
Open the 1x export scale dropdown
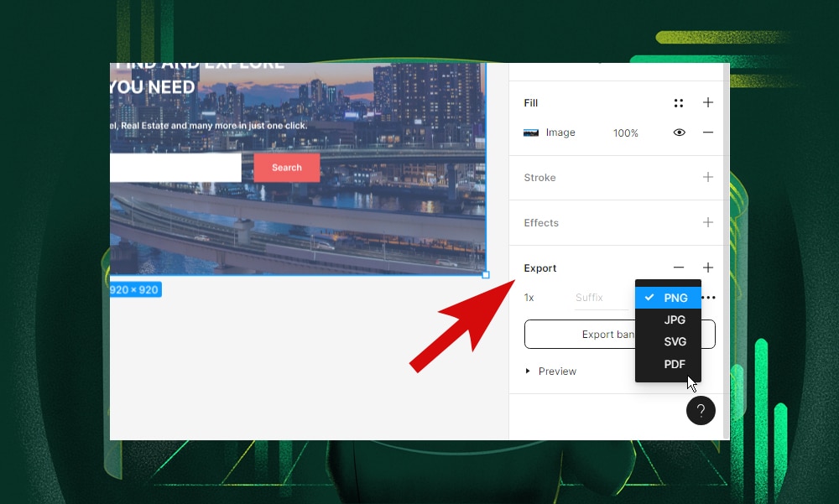tap(529, 298)
